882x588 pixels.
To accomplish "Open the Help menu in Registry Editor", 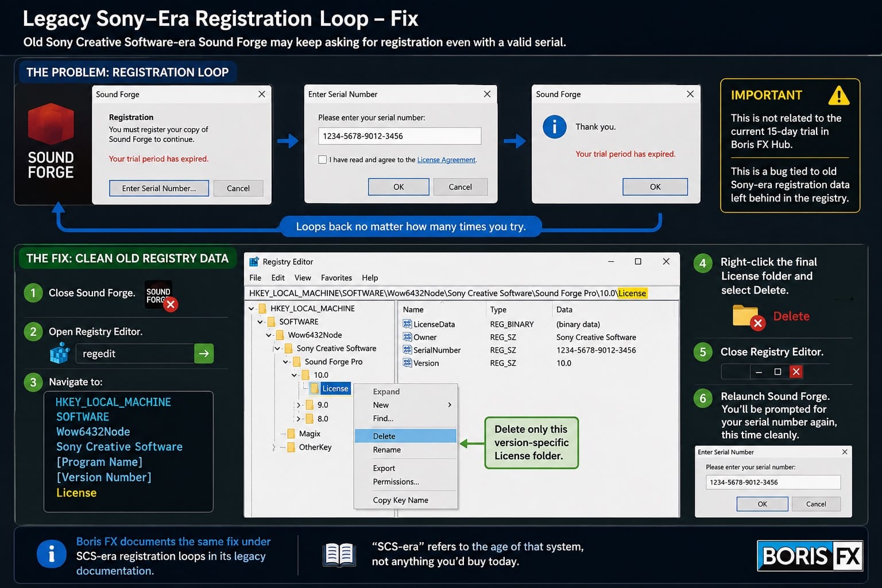I will [370, 278].
